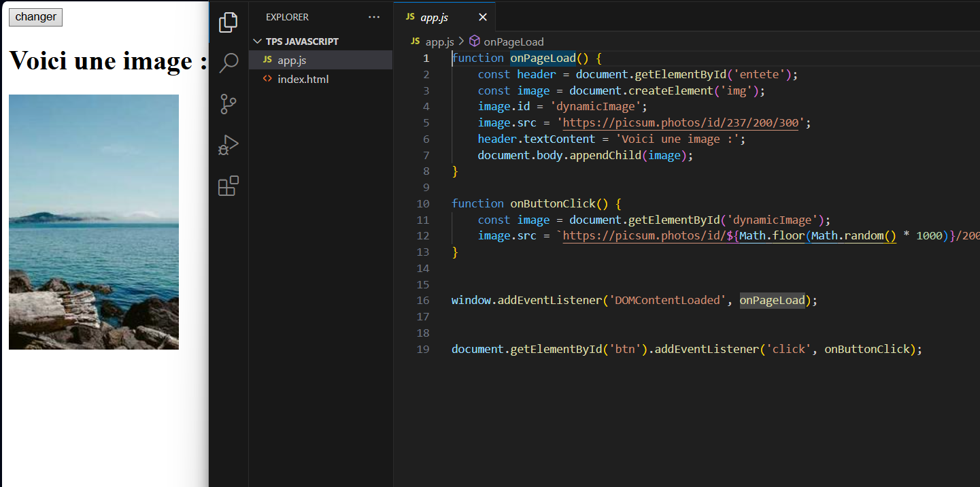This screenshot has height=487, width=980.
Task: Click the EXPLORER panel title
Action: click(287, 17)
